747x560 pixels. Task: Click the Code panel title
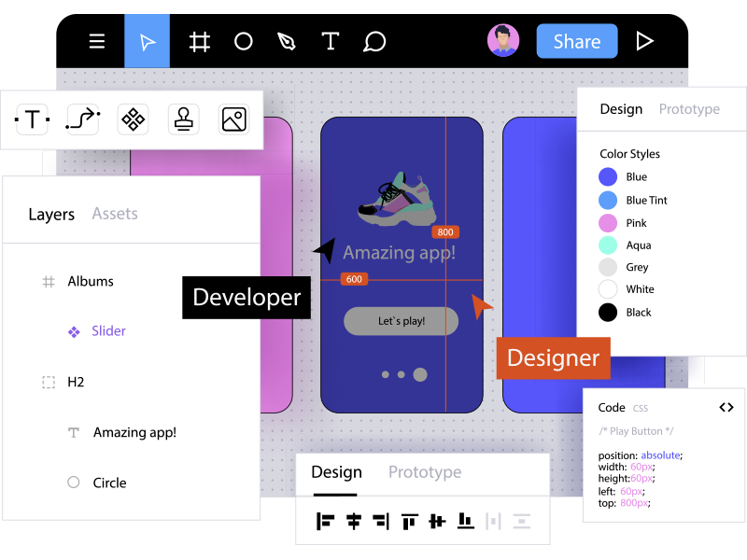pos(612,408)
